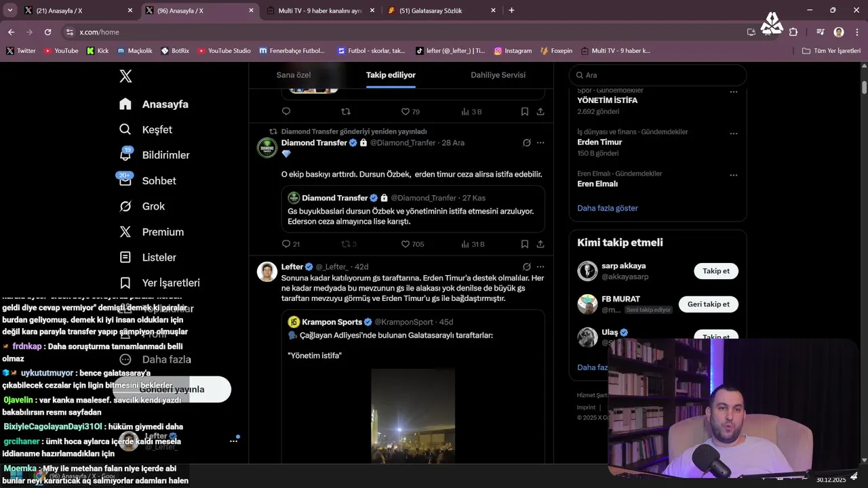Open the Daha fazla menu in sidebar
The image size is (868, 488).
pos(155,359)
